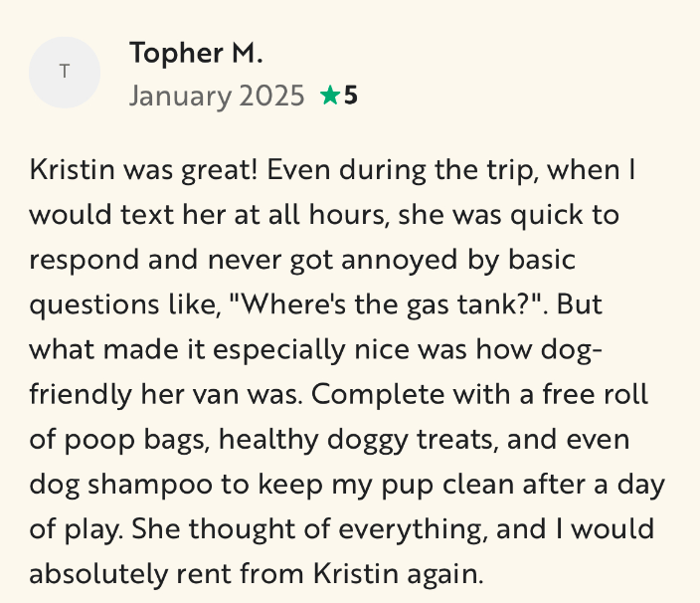Click the rating number 5
The height and width of the screenshot is (603, 700).
tap(350, 97)
